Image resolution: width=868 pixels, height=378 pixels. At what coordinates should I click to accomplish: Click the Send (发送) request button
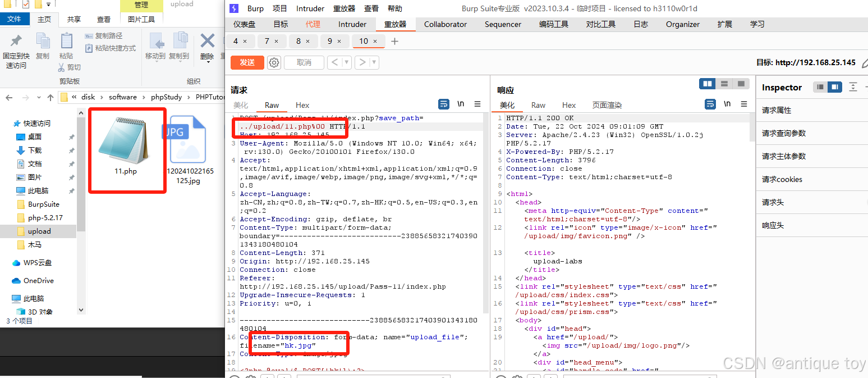click(x=247, y=62)
